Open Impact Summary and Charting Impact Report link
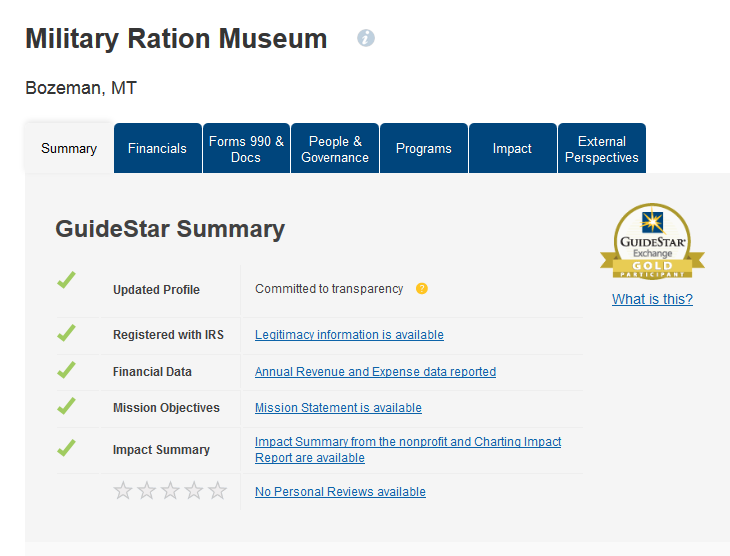The image size is (730, 556). 408,449
